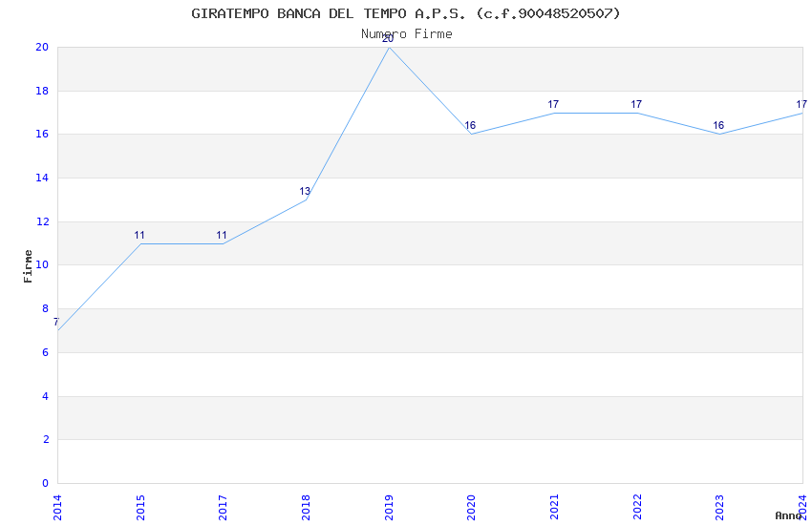Image resolution: width=812 pixels, height=525 pixels.
Task: Select year 2021 on the x-axis
Action: (554, 507)
